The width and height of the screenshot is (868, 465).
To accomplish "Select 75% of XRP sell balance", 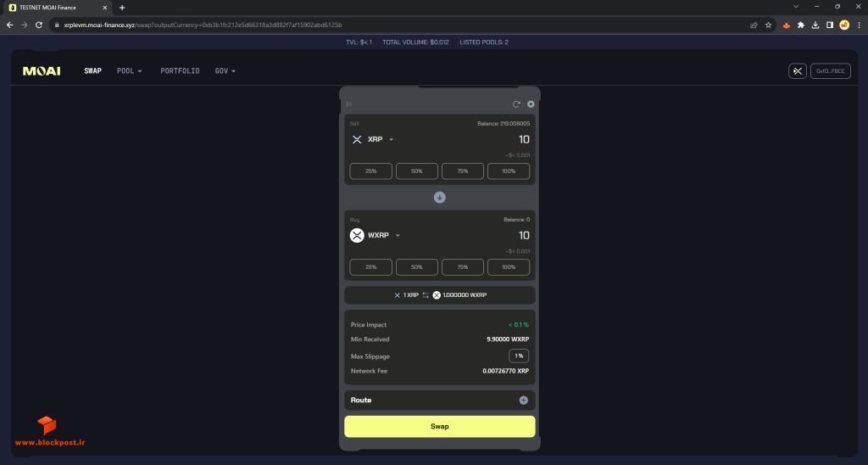I will pos(463,171).
